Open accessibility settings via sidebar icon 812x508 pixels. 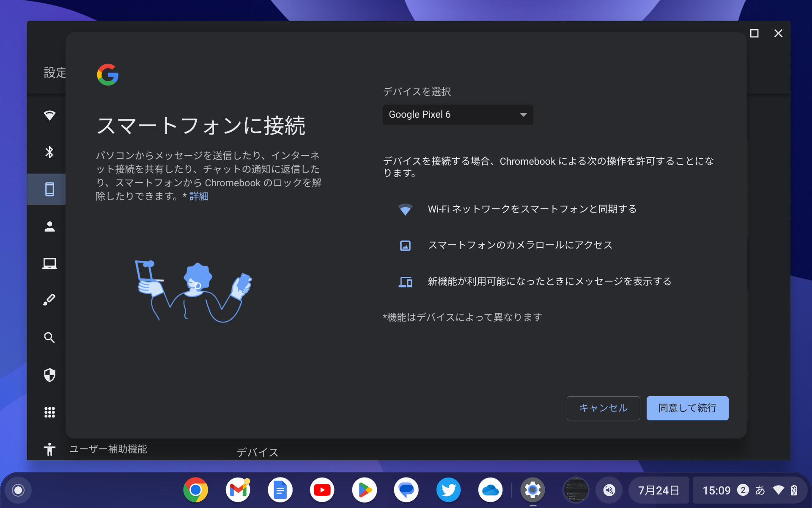50,450
